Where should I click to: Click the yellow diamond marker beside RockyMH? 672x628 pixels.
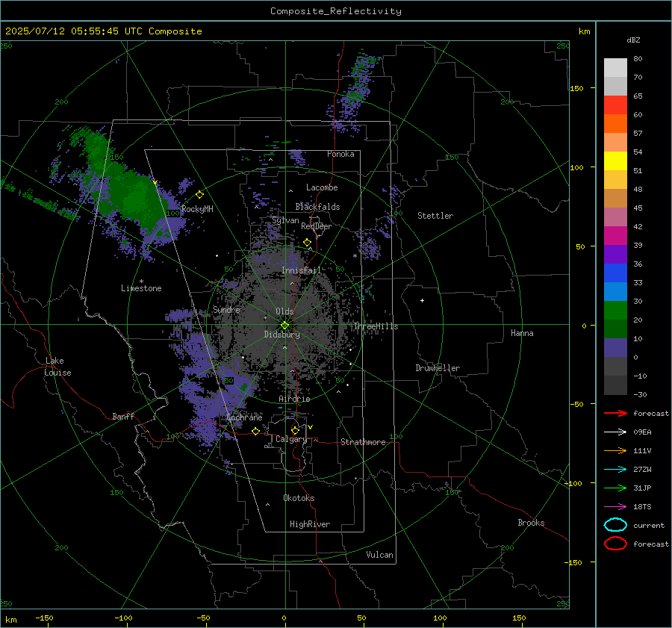(199, 195)
